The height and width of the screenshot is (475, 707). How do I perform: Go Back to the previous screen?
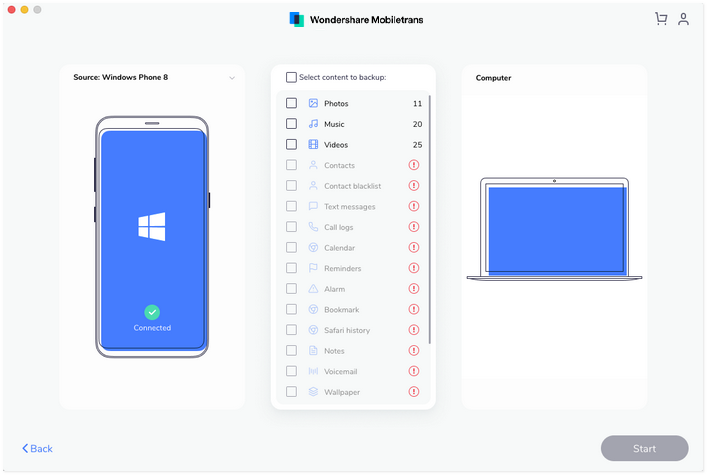[37, 448]
